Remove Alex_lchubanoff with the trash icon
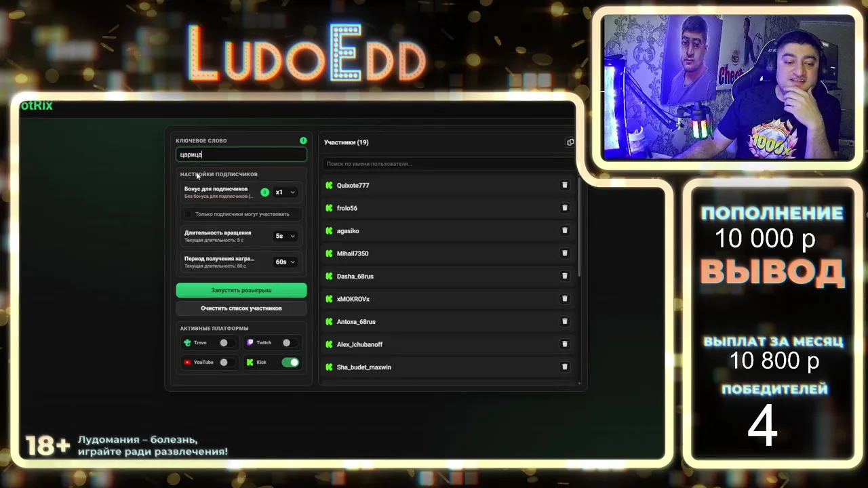 tap(564, 344)
